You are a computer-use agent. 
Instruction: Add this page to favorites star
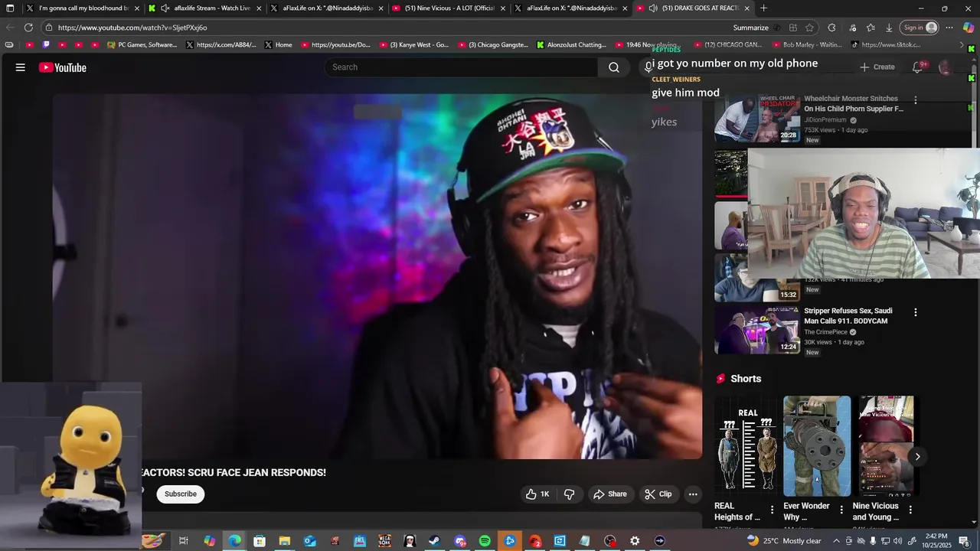tap(809, 28)
